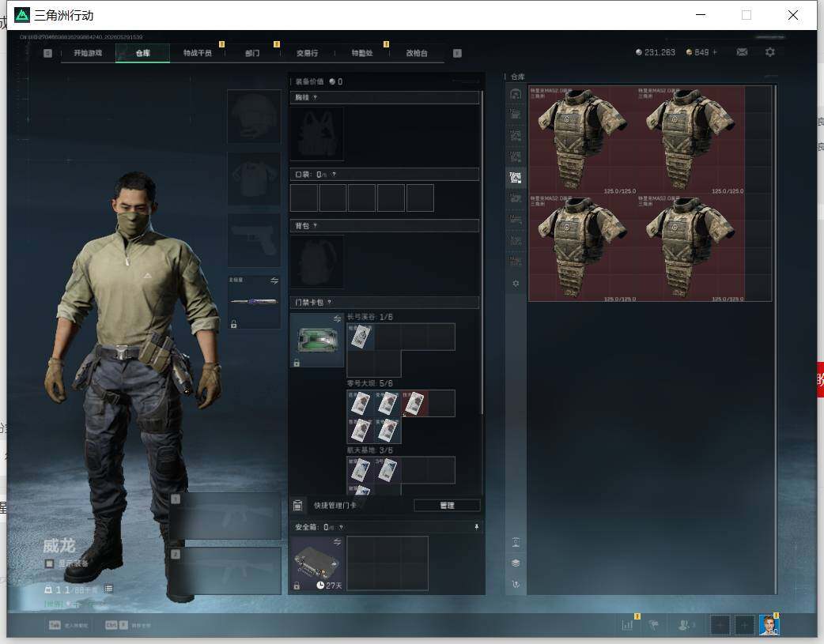The height and width of the screenshot is (644, 824).
Task: Click empty primary weapon slot 2
Action: [225, 571]
